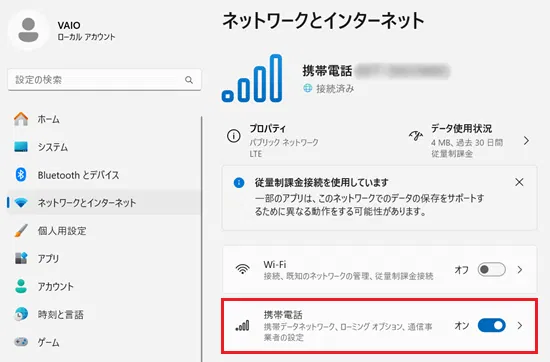The height and width of the screenshot is (362, 550).
Task: Click the システム monitor icon
Action: click(21, 147)
